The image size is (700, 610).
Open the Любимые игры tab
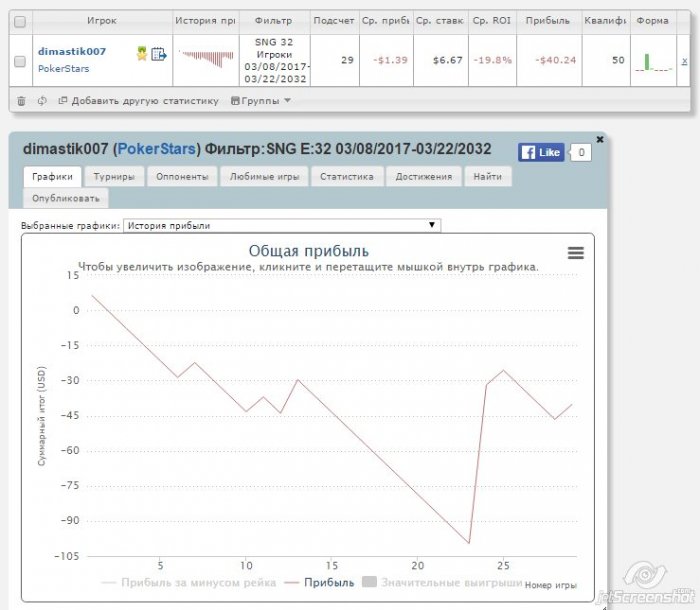(x=264, y=177)
